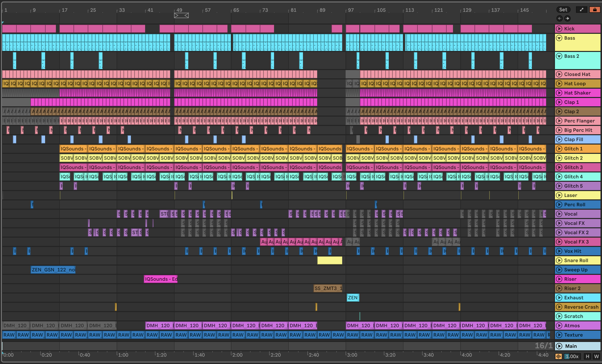Image resolution: width=602 pixels, height=364 pixels.
Task: Unfold the Hat Shaker track
Action: (x=559, y=93)
